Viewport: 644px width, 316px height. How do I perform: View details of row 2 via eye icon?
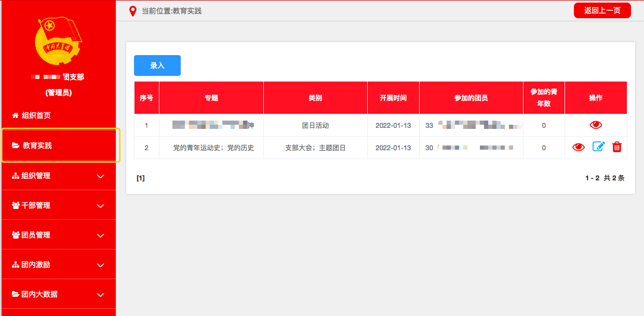pos(579,148)
